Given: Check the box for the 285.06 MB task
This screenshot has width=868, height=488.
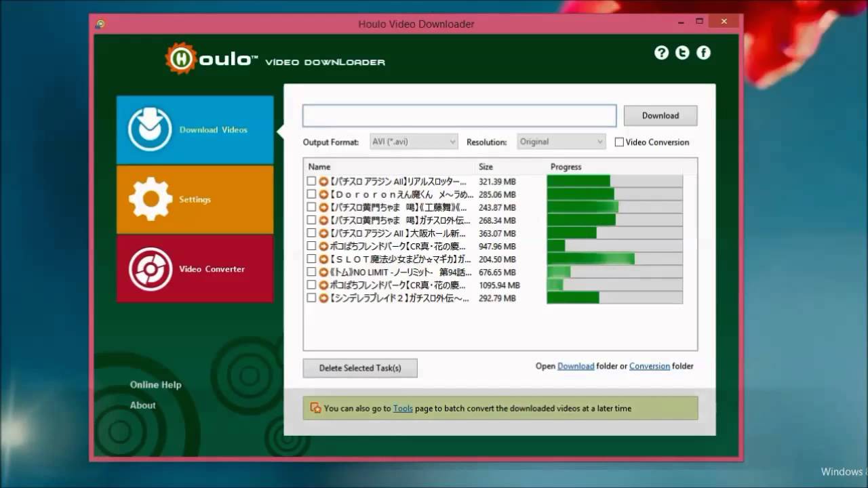Looking at the screenshot, I should click(x=311, y=195).
